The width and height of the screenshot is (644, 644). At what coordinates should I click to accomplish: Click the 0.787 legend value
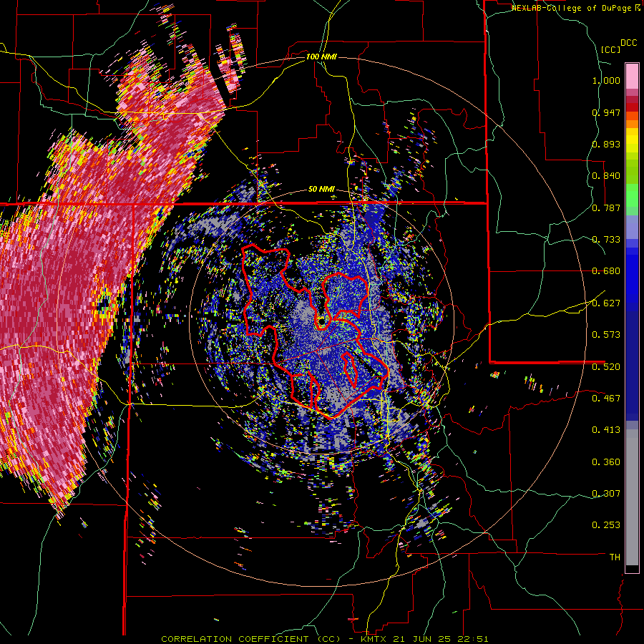click(x=606, y=208)
